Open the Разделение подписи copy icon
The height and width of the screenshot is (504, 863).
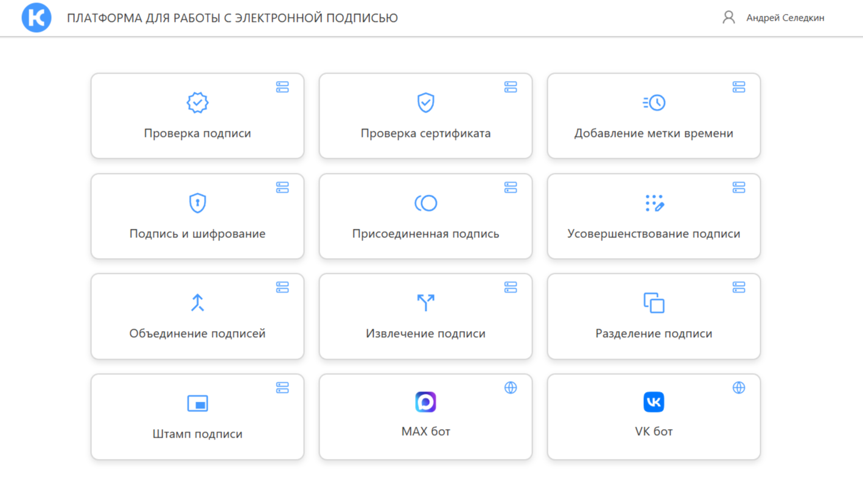point(654,303)
